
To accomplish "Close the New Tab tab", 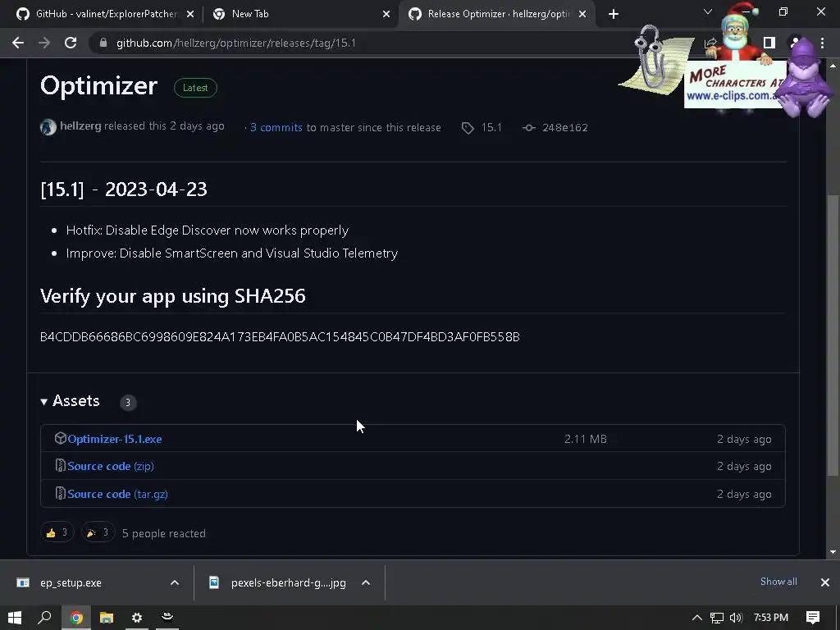I will click(386, 15).
